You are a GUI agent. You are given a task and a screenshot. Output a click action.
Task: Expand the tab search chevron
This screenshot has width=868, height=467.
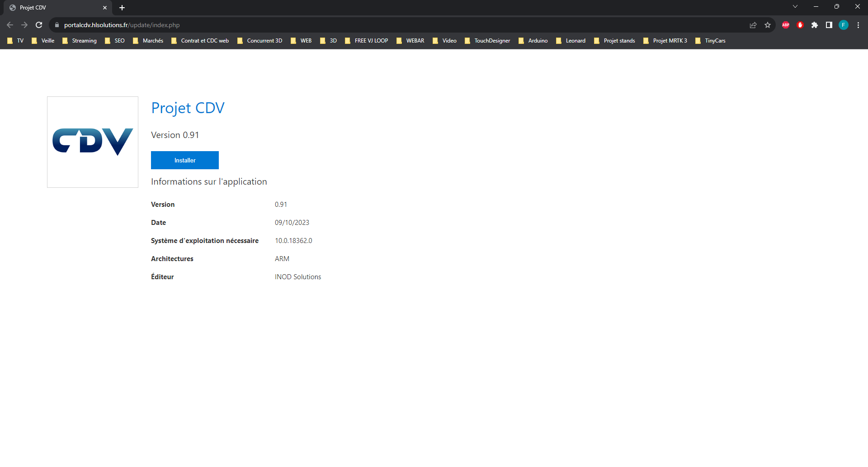pyautogui.click(x=795, y=7)
